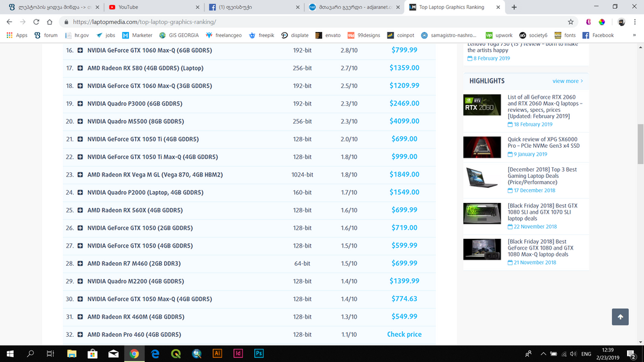The image size is (644, 362).
Task: Open GIS GEORGIA bookmark
Action: click(179, 35)
